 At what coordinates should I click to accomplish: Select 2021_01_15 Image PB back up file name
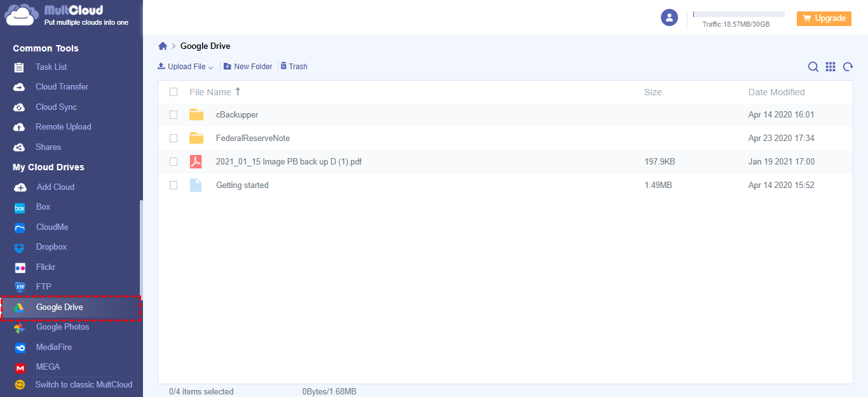click(289, 162)
